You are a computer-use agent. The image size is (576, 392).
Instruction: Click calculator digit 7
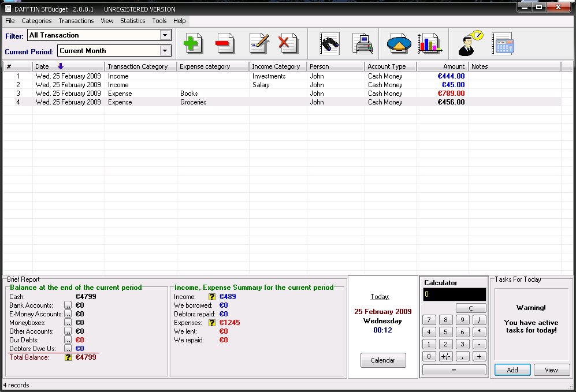[x=429, y=320]
